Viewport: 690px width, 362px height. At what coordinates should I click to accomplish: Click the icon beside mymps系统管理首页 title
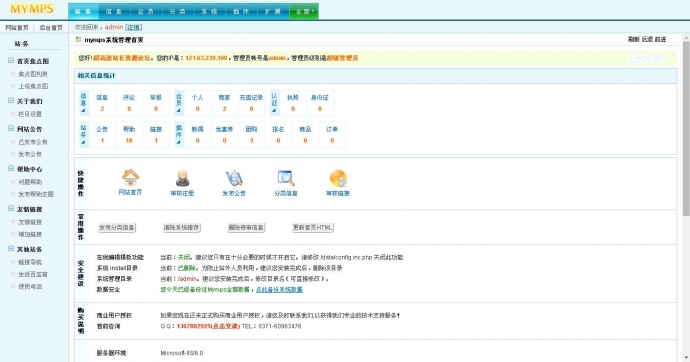point(78,40)
